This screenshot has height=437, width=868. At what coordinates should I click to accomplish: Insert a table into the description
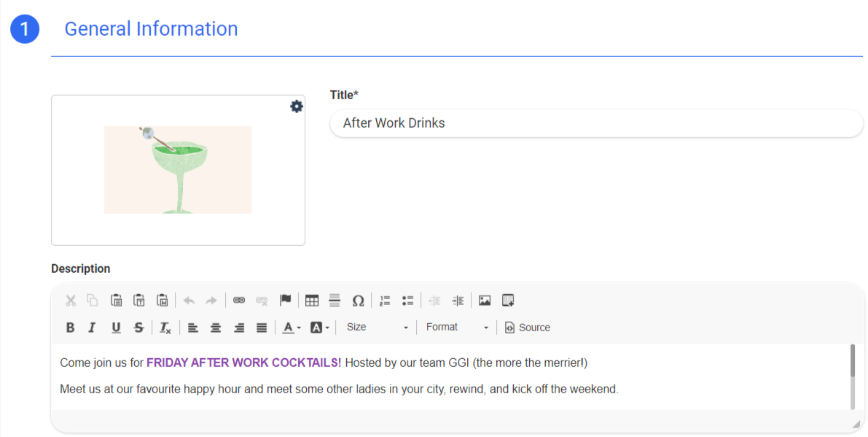(x=312, y=301)
